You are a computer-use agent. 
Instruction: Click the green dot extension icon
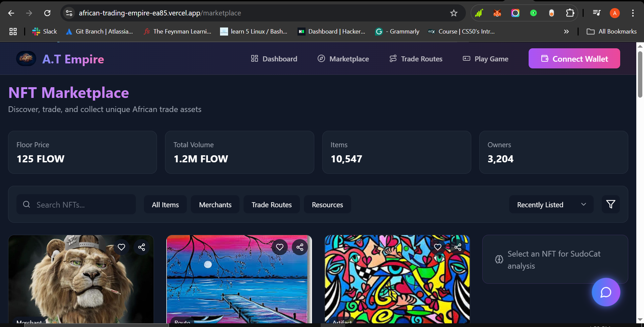click(x=533, y=13)
